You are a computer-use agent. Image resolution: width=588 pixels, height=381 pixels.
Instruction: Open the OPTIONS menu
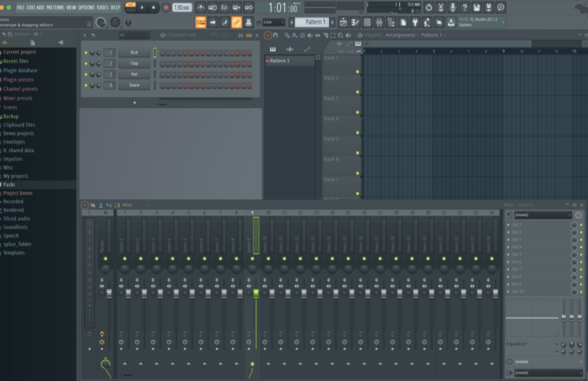[86, 7]
